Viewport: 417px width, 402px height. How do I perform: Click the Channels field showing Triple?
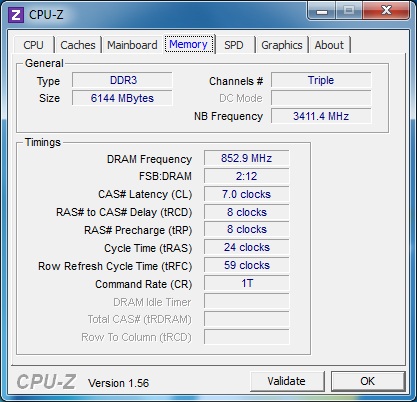(x=321, y=80)
